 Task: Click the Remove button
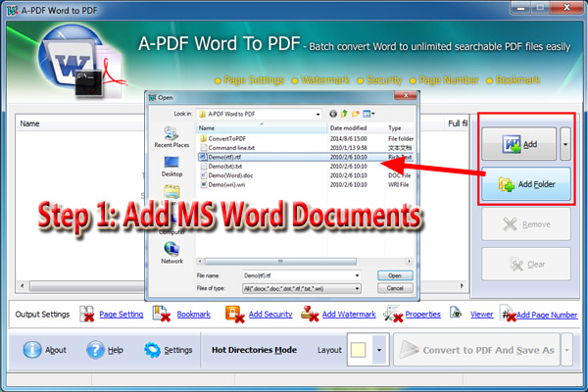[x=526, y=224]
